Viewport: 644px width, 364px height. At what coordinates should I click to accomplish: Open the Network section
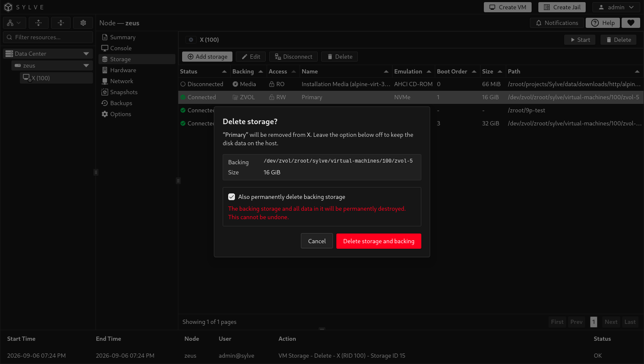[x=137, y=81]
